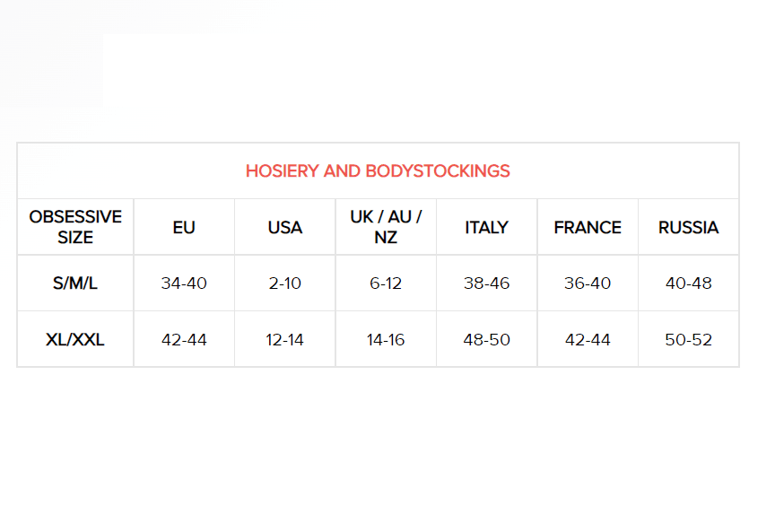The width and height of the screenshot is (775, 532).
Task: Click the EU column header
Action: click(x=184, y=227)
